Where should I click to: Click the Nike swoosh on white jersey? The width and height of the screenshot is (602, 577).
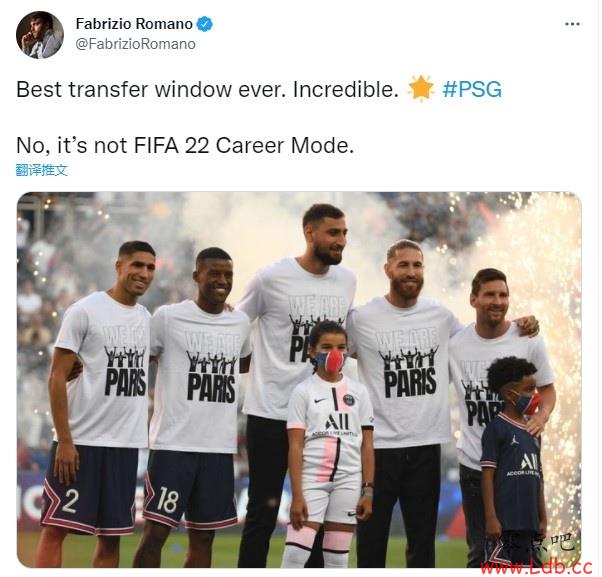coord(320,400)
